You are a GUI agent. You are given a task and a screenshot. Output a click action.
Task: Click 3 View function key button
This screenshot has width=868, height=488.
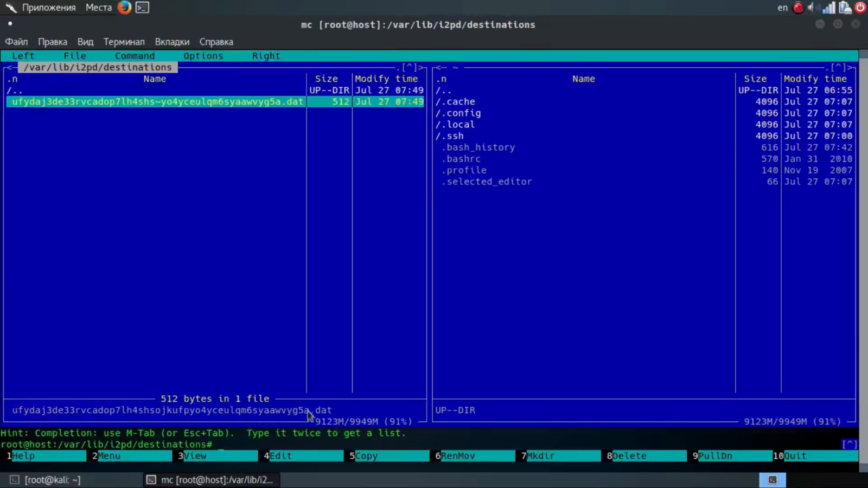pyautogui.click(x=218, y=455)
